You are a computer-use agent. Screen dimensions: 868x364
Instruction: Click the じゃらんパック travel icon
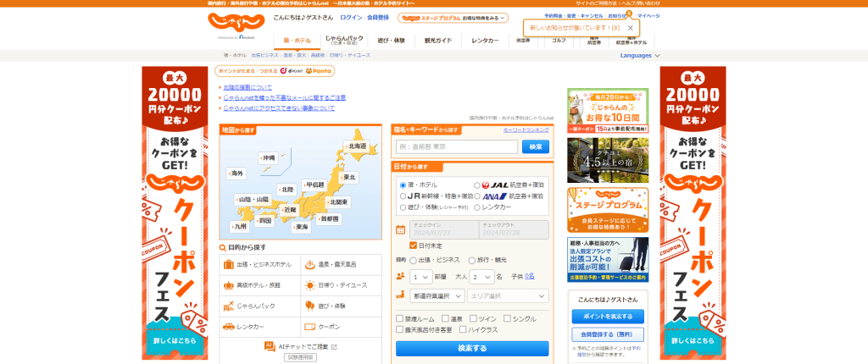coord(228,306)
